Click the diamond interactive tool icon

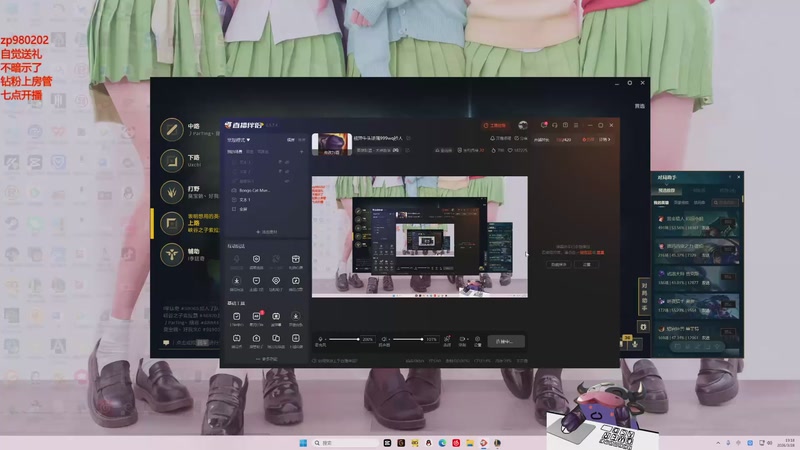276,281
